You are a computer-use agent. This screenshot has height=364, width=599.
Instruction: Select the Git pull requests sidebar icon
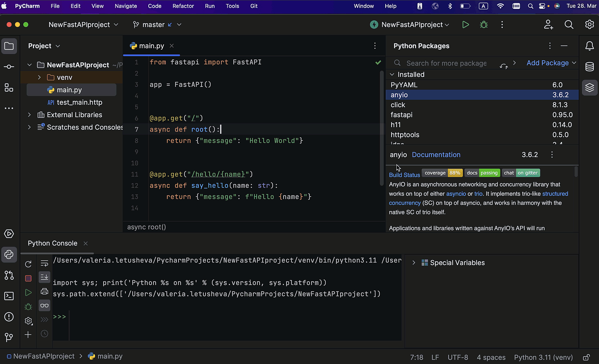click(x=9, y=275)
